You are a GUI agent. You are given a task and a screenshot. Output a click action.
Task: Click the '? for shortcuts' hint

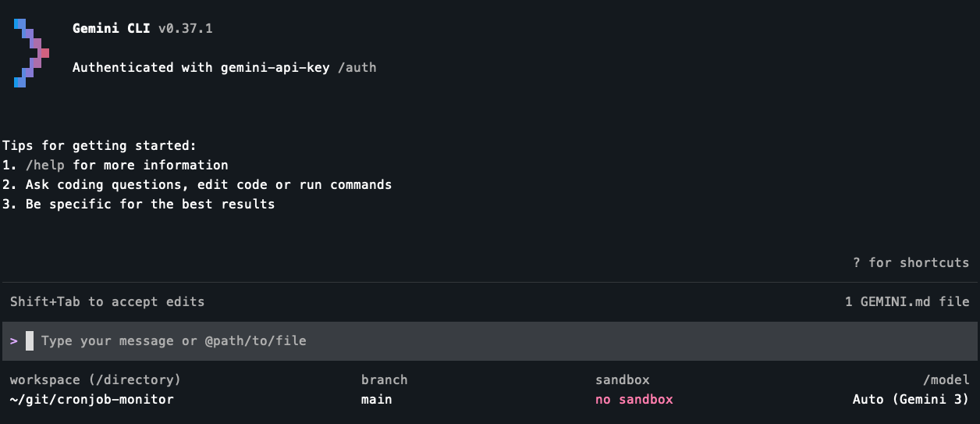tap(911, 262)
